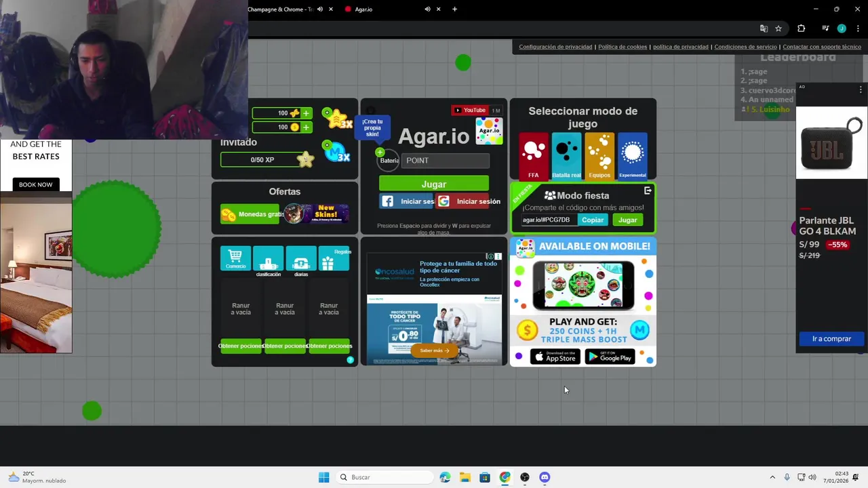Viewport: 868px width, 488px height.
Task: Select the FFA game mode icon
Action: [x=534, y=155]
